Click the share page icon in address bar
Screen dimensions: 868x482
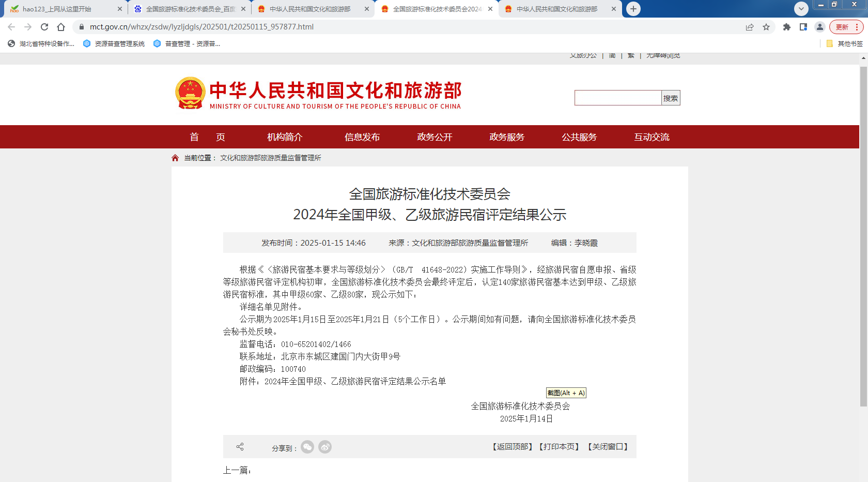[750, 27]
